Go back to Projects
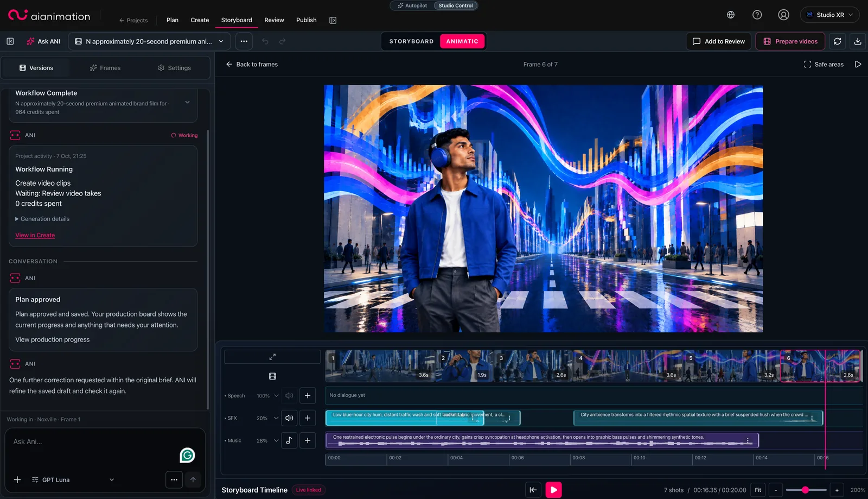 [x=133, y=21]
